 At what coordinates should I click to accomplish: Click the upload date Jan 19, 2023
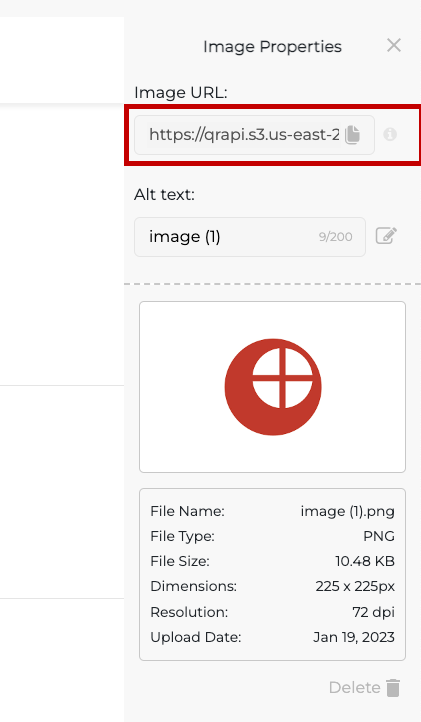tap(354, 637)
